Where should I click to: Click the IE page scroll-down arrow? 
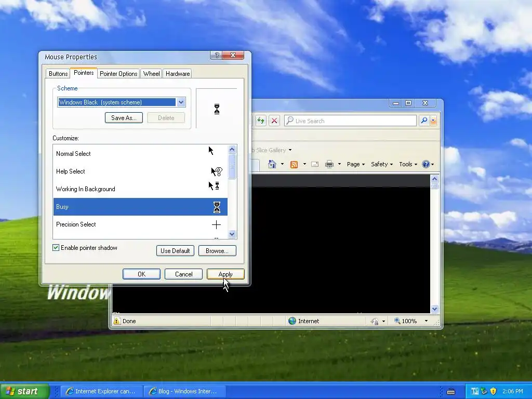435,309
